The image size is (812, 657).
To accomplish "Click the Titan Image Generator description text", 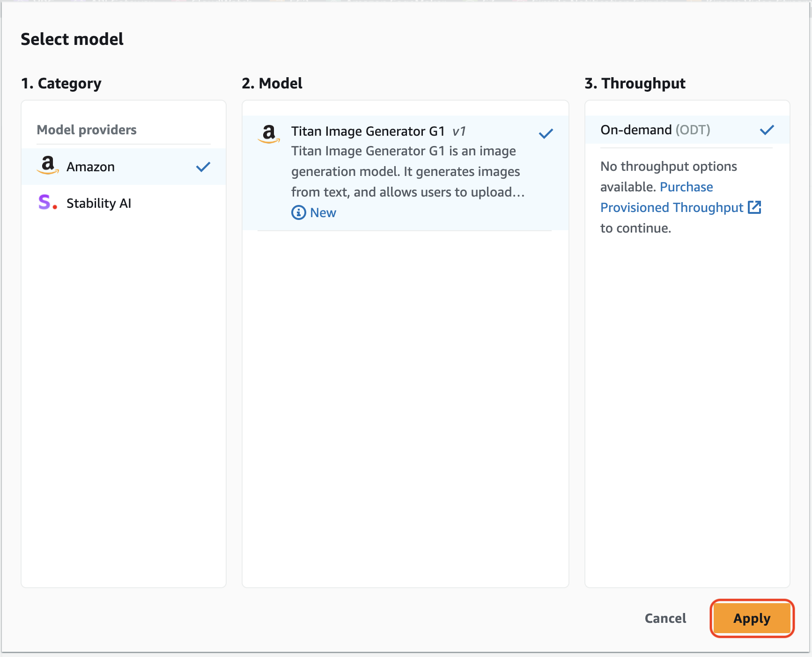I will click(408, 171).
